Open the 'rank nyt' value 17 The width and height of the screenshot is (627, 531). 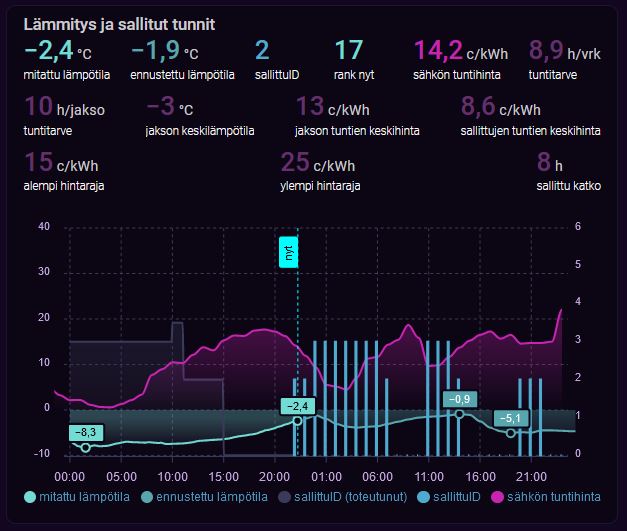(348, 52)
